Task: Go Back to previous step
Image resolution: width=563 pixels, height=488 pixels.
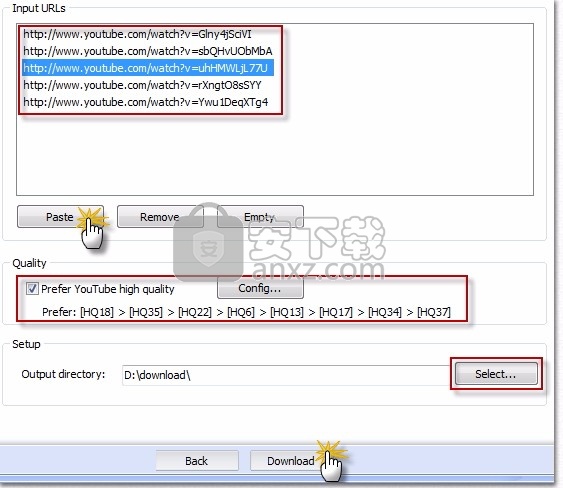Action: pos(197,460)
